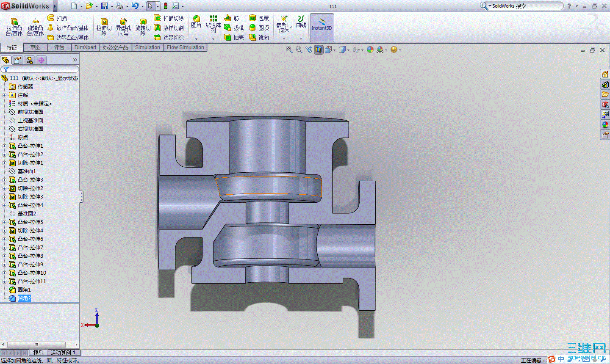Toggle the section view button
Viewport: 610px width, 364px height.
319,50
